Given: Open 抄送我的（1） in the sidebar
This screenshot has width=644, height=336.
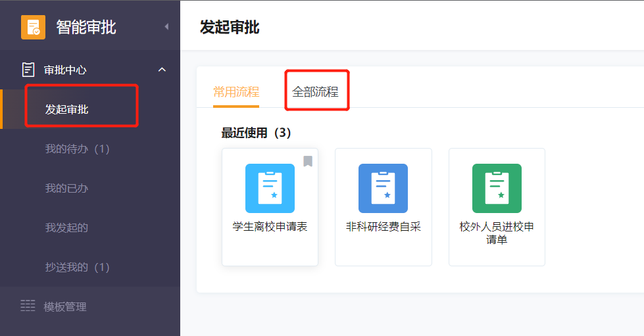Looking at the screenshot, I should click(x=77, y=267).
